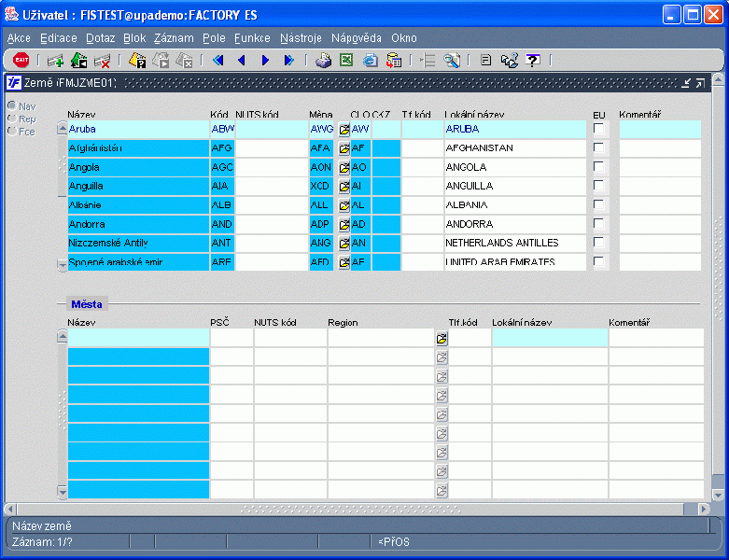Toggle the EU checkbox for Aruba

tap(599, 129)
